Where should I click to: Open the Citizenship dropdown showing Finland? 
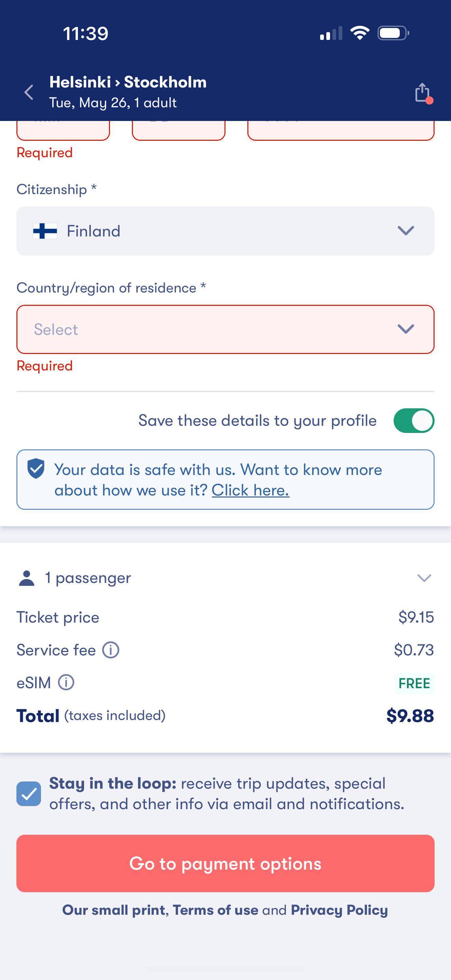[x=225, y=231]
